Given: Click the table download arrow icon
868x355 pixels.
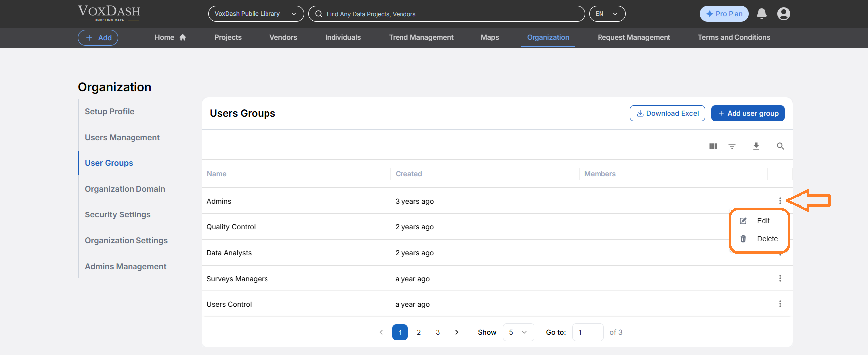Looking at the screenshot, I should point(756,146).
